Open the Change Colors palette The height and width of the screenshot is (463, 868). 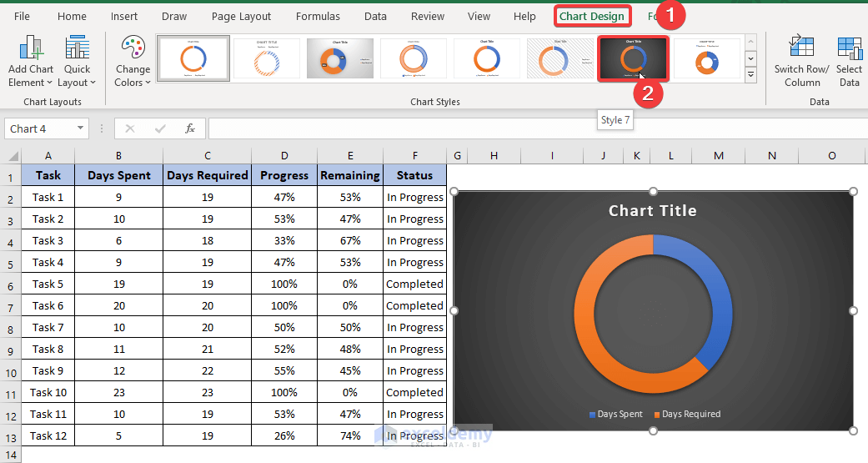click(x=133, y=48)
